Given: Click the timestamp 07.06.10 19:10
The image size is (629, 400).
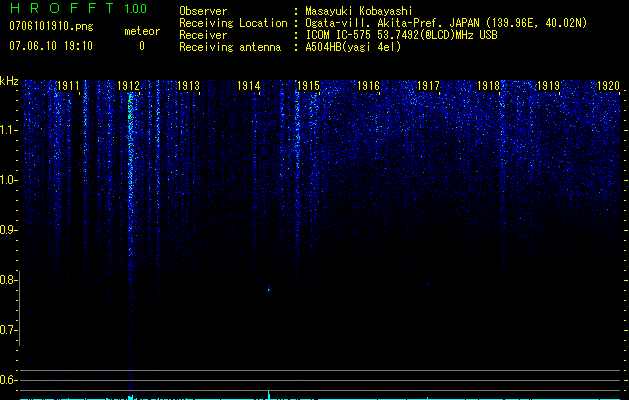Looking at the screenshot, I should [x=51, y=46].
